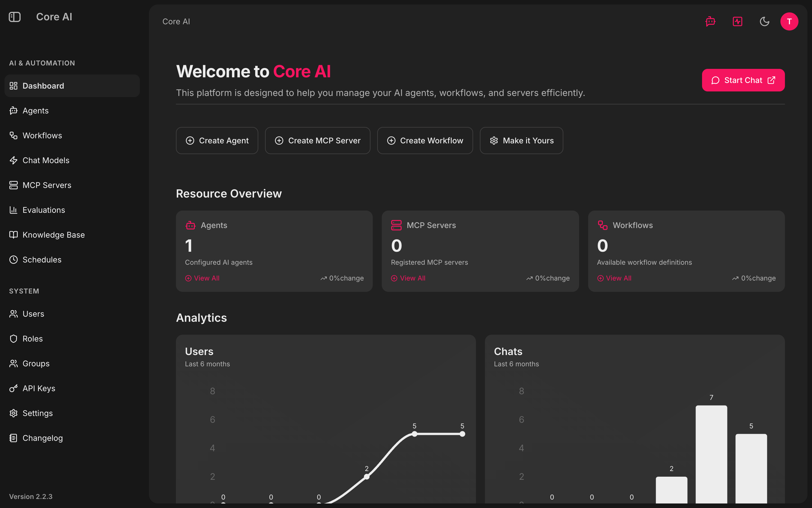
Task: Go to Agents in the sidebar
Action: [x=72, y=111]
